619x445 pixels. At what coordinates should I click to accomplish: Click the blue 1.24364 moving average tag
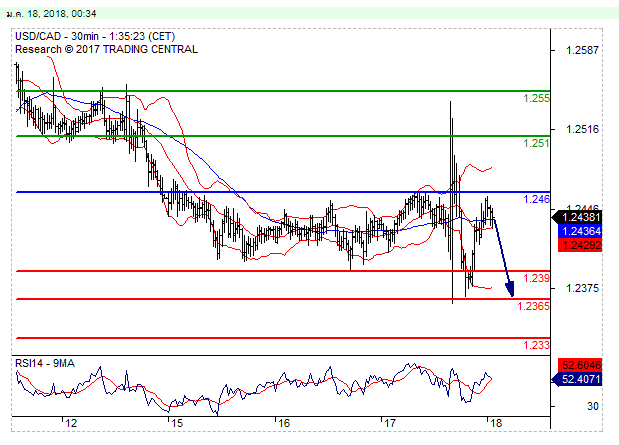[580, 231]
